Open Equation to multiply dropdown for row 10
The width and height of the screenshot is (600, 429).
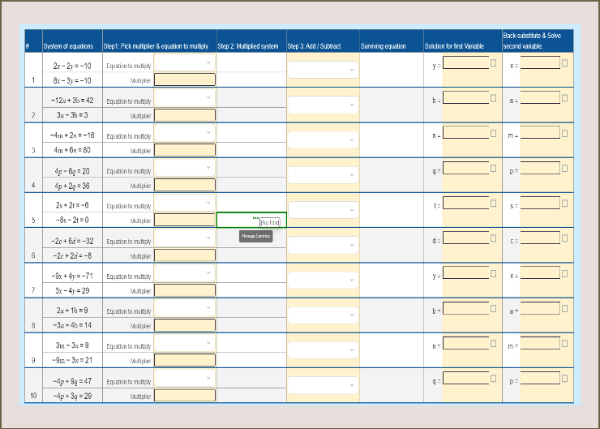point(185,378)
